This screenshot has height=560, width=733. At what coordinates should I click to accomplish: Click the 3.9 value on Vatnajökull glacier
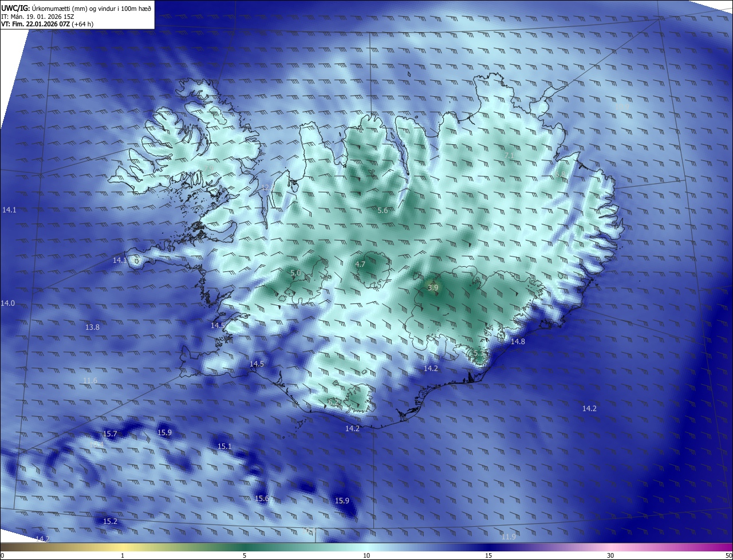pyautogui.click(x=433, y=287)
